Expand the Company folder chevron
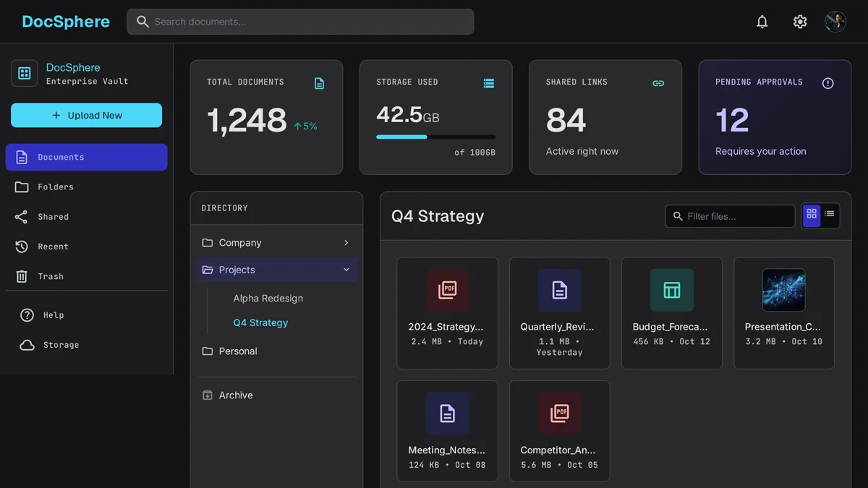 click(346, 243)
